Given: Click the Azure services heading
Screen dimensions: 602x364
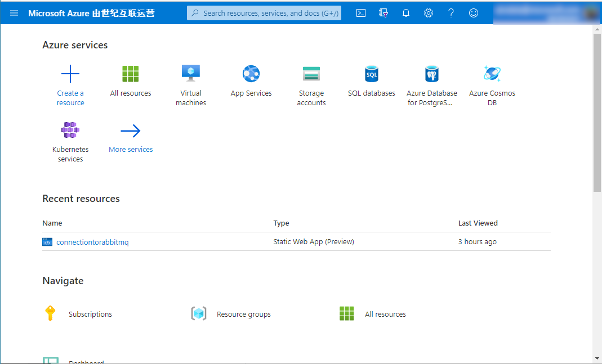Looking at the screenshot, I should click(75, 45).
